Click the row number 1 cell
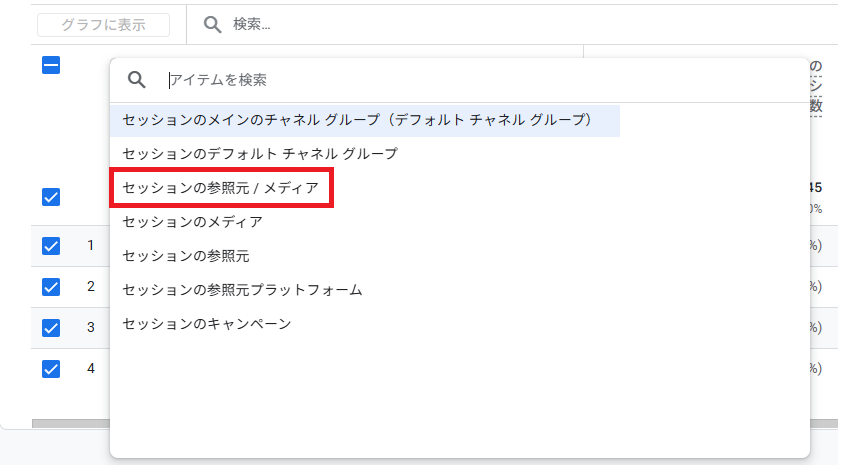Screen dimensions: 850x471 91,246
